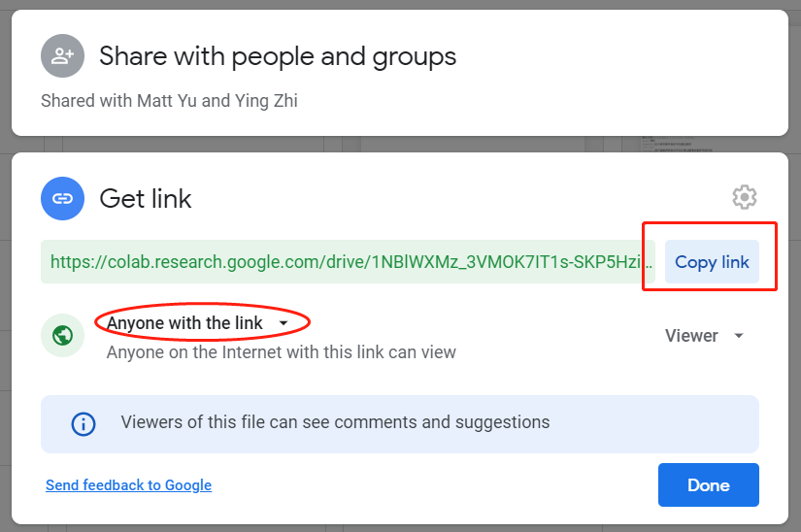The width and height of the screenshot is (801, 532).
Task: Click 'Shared with Matt Yu and Ying Zhi'
Action: pyautogui.click(x=169, y=101)
